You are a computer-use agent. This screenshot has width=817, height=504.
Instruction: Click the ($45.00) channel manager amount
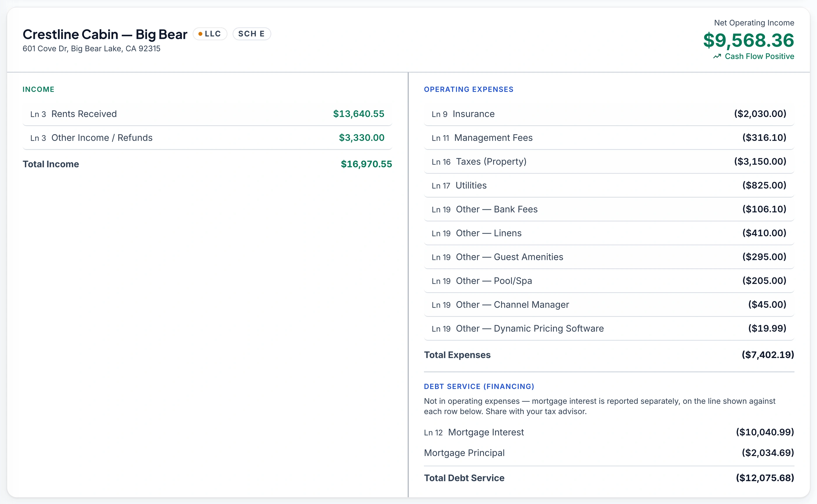click(767, 305)
